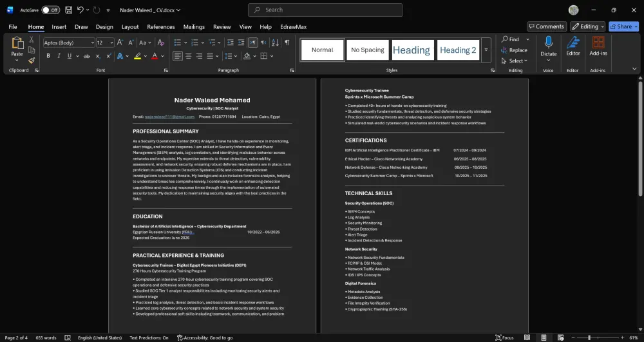Expand the Styles gallery
644x342 pixels.
486,50
